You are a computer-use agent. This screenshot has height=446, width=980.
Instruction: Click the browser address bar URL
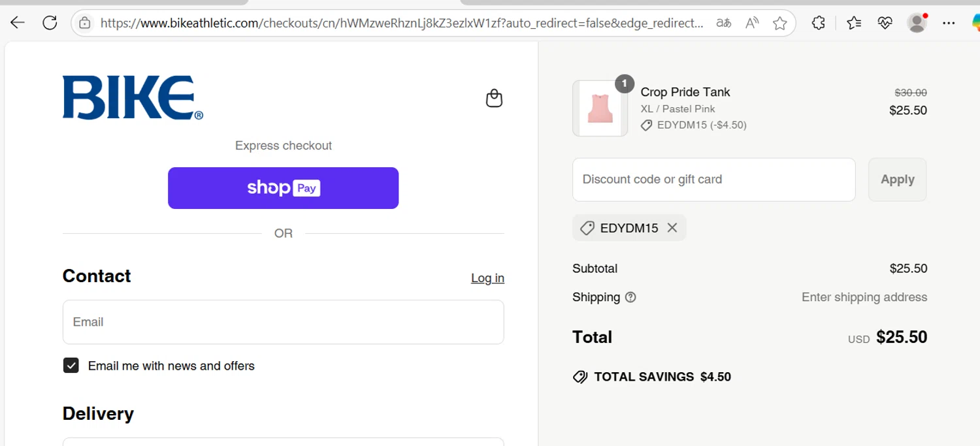point(402,24)
